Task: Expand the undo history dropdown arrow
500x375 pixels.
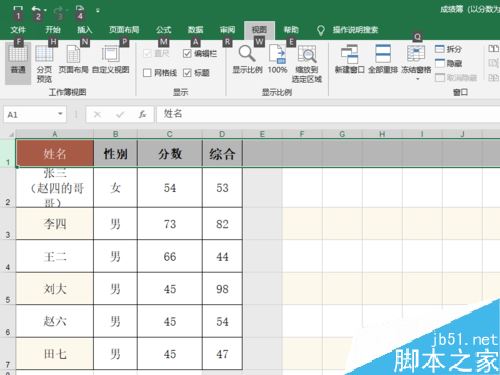Action: pyautogui.click(x=45, y=10)
